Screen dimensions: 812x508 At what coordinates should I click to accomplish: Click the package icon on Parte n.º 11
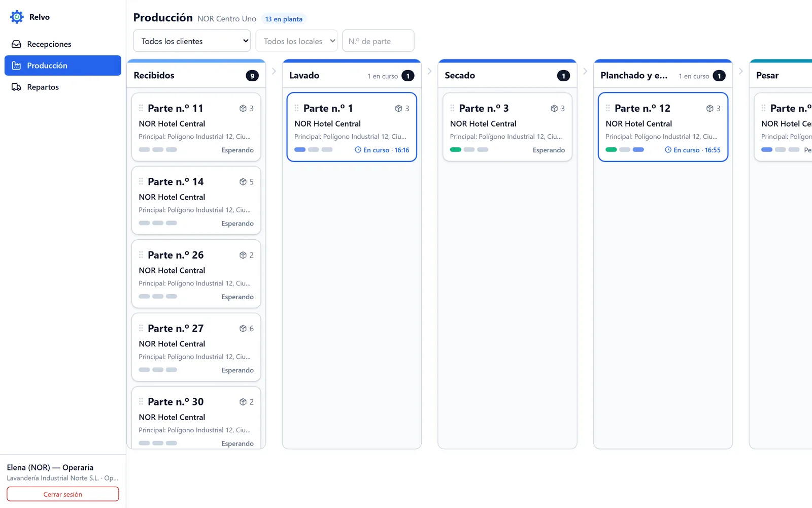tap(243, 108)
